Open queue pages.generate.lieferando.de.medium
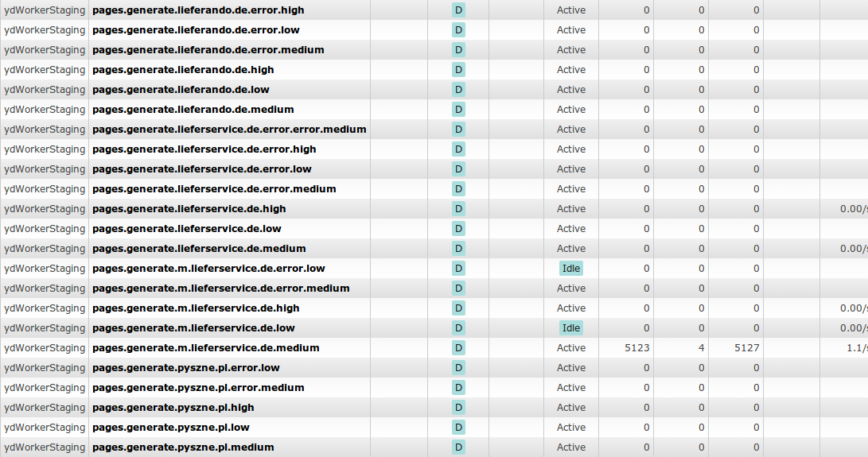Viewport: 868px width, 457px height. coord(193,110)
